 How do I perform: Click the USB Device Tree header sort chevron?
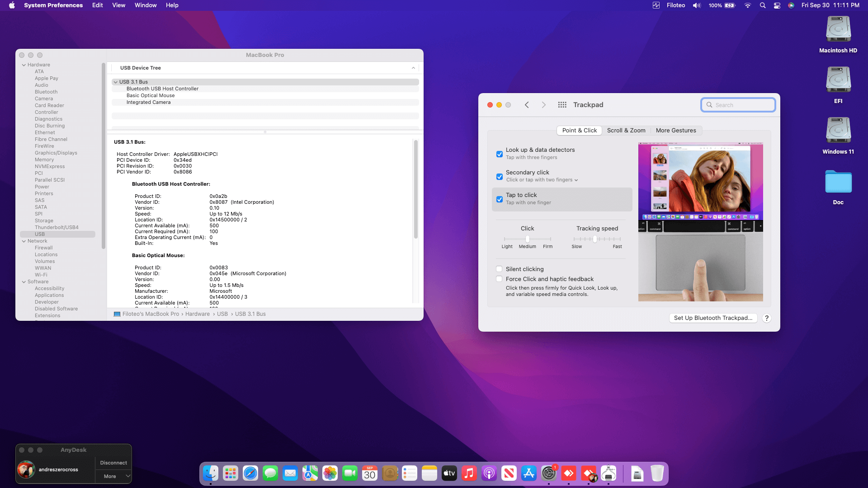click(x=413, y=68)
